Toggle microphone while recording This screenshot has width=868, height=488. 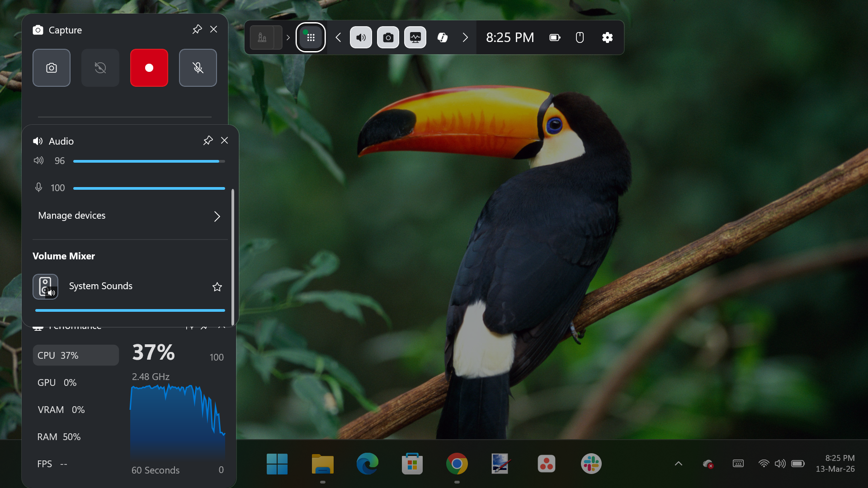point(198,68)
